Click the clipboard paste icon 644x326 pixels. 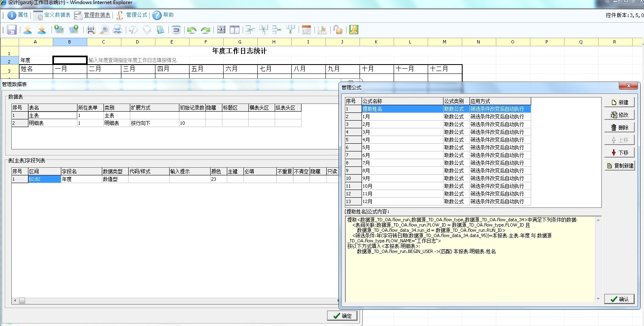(x=160, y=30)
